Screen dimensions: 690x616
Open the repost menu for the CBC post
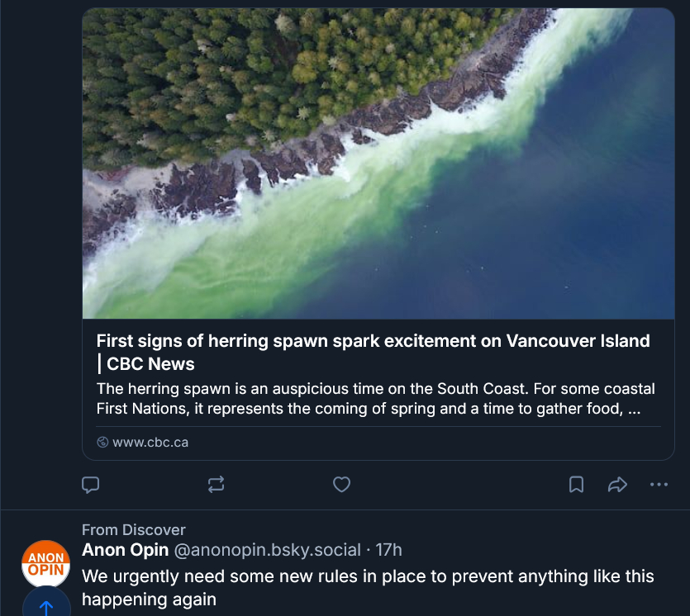coord(217,485)
